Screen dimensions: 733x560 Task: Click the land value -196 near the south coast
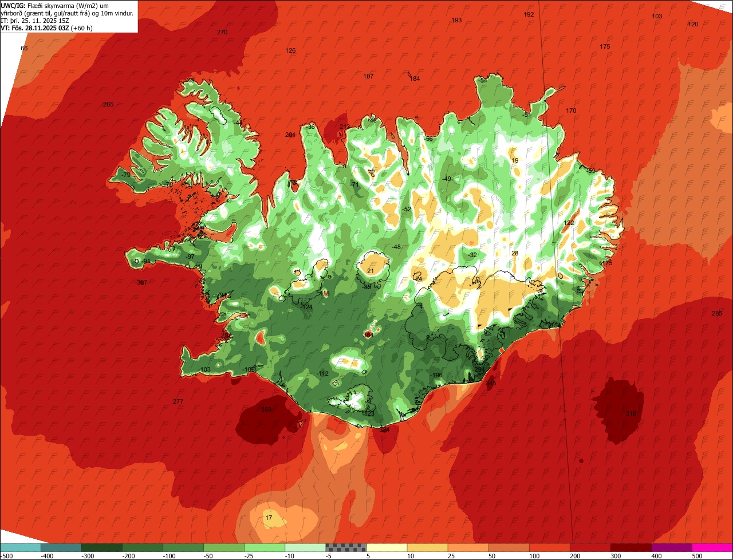tap(437, 375)
